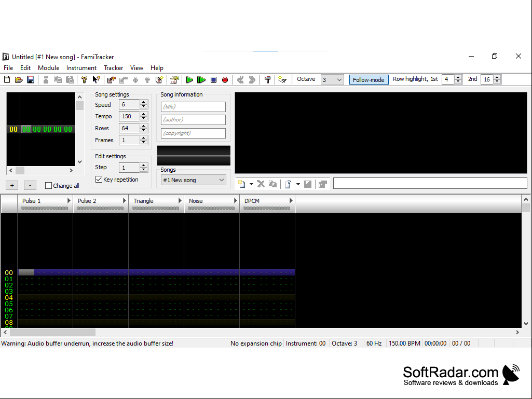Edit instrument icon
This screenshot has width=532, height=399.
point(323,184)
